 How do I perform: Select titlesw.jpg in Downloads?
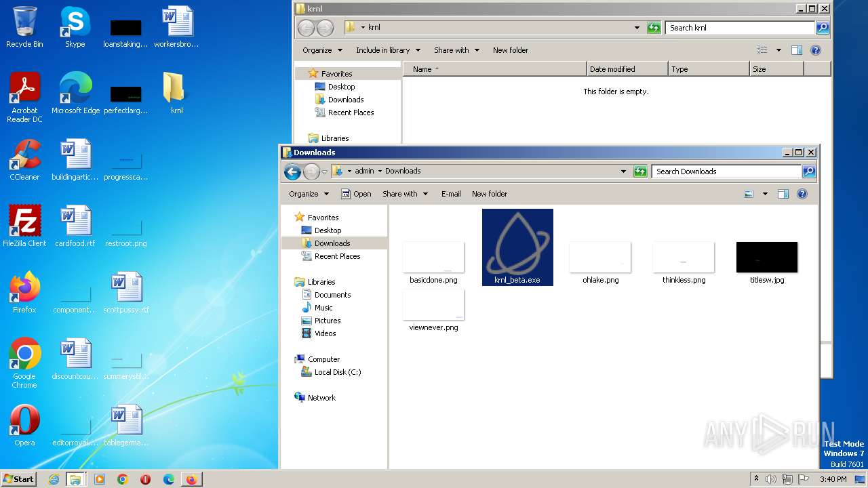click(767, 263)
